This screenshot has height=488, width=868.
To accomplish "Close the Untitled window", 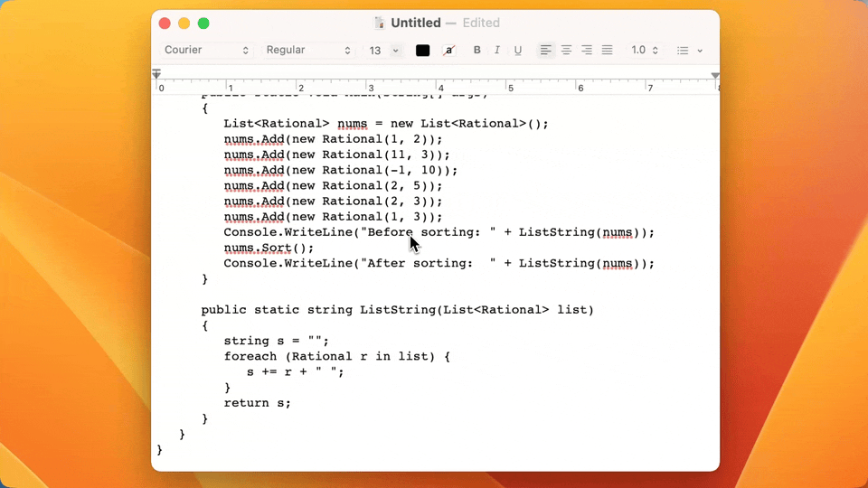I will pos(165,23).
